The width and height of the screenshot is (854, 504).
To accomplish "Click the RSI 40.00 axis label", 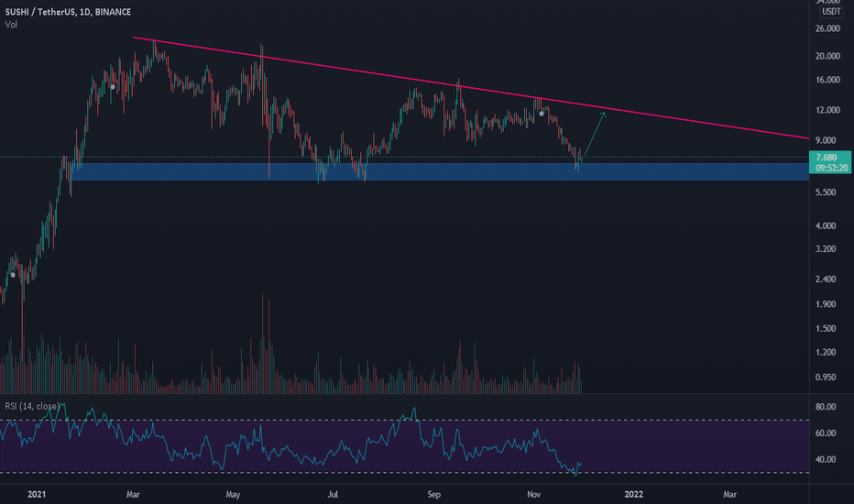I will pos(826,459).
